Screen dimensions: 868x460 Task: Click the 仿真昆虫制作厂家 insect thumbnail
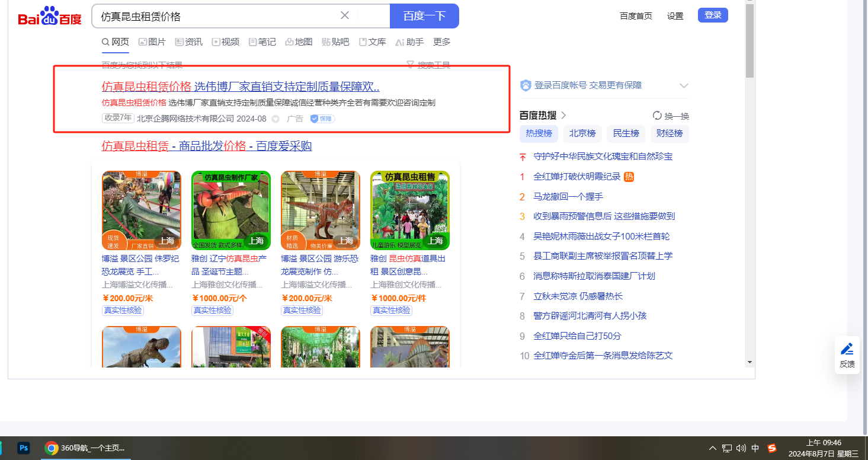click(231, 210)
